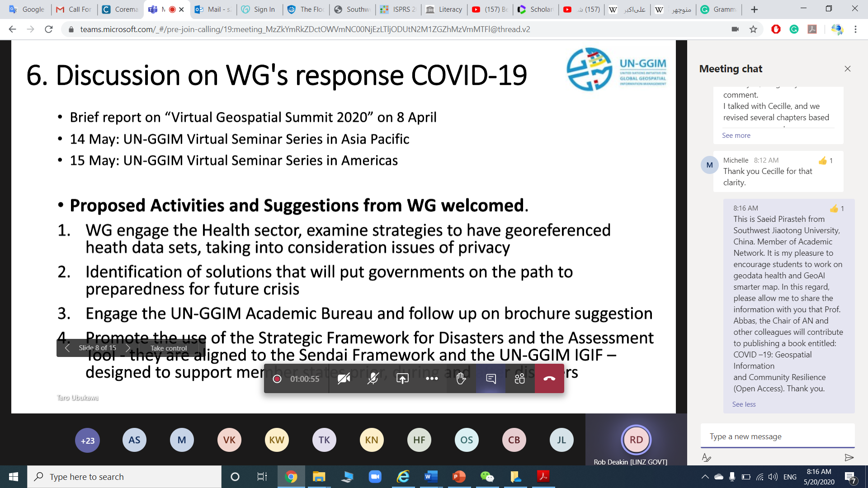Send the chat message

(x=849, y=458)
